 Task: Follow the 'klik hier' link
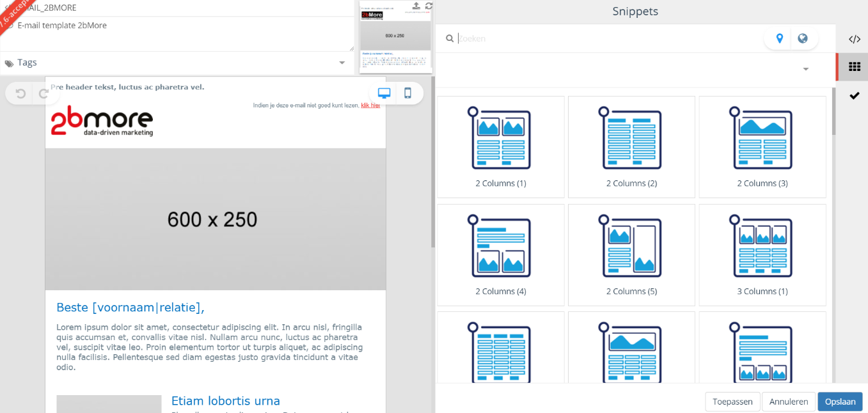370,105
